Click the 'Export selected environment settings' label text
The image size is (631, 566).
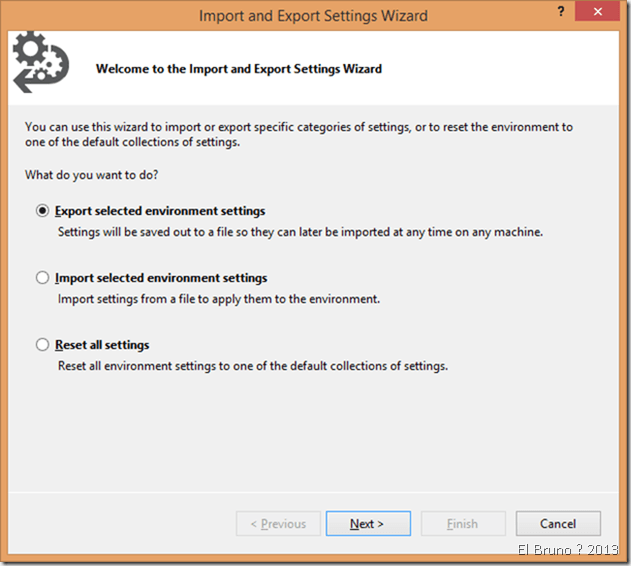[160, 211]
